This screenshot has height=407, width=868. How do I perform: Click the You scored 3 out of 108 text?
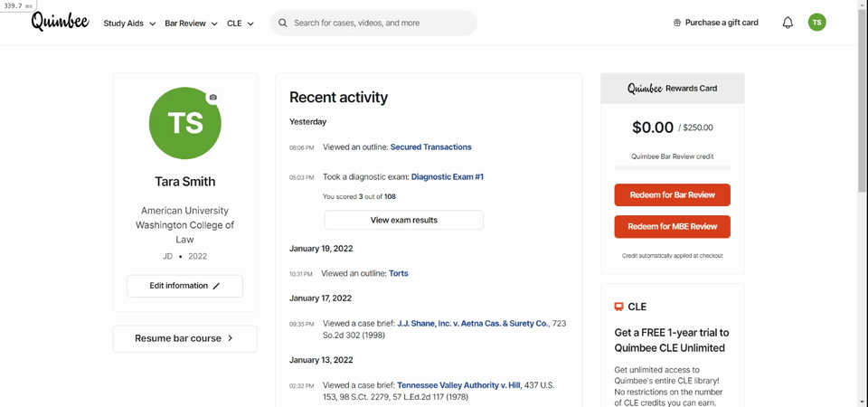click(x=359, y=196)
